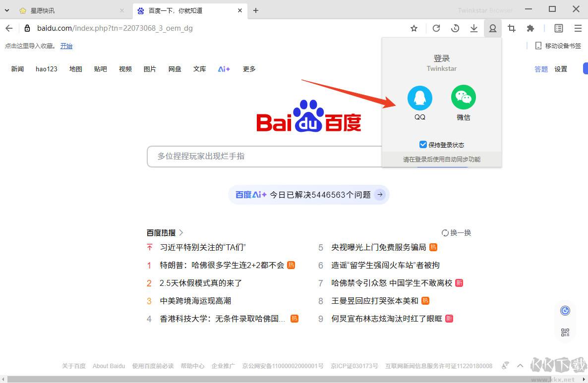
Task: Open the 地图 navigation link
Action: coord(75,69)
